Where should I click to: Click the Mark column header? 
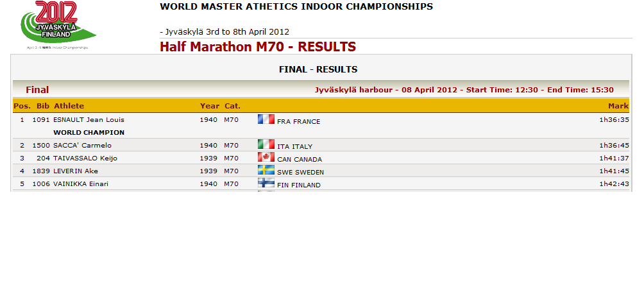(x=618, y=106)
